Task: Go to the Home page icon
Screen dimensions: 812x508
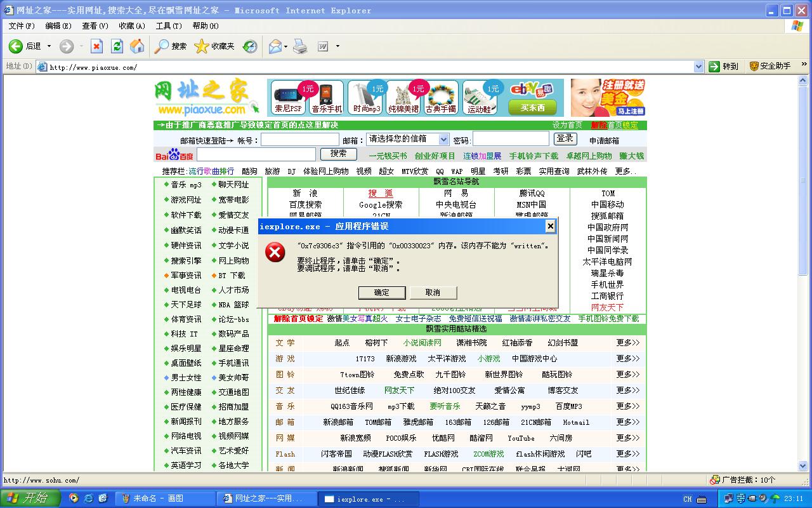Action: click(x=137, y=46)
